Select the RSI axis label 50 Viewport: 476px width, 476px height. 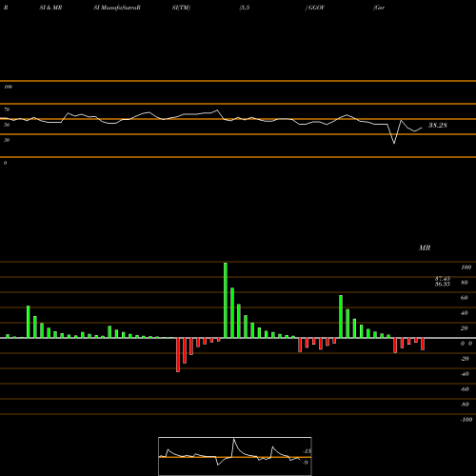click(x=7, y=125)
